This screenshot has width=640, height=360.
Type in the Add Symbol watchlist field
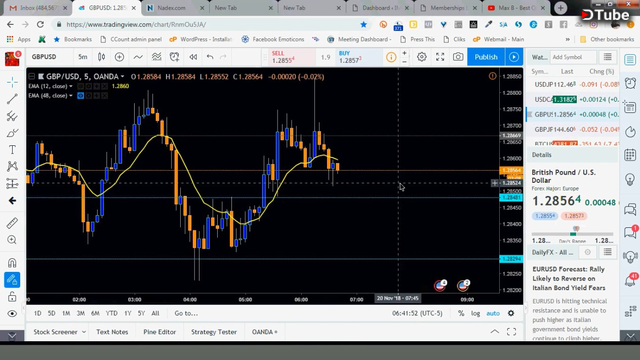point(573,57)
